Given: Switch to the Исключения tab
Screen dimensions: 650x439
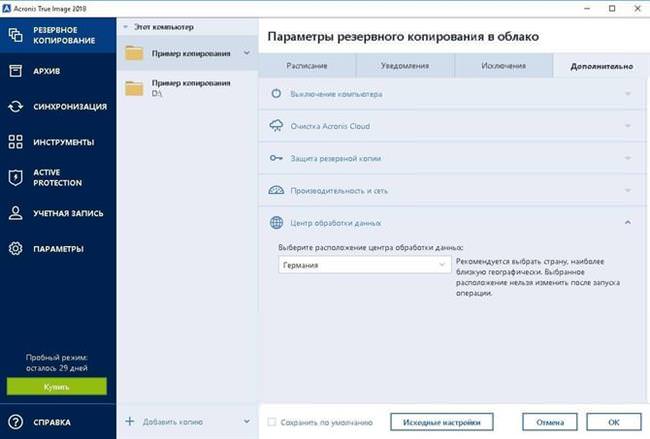Looking at the screenshot, I should click(x=504, y=66).
